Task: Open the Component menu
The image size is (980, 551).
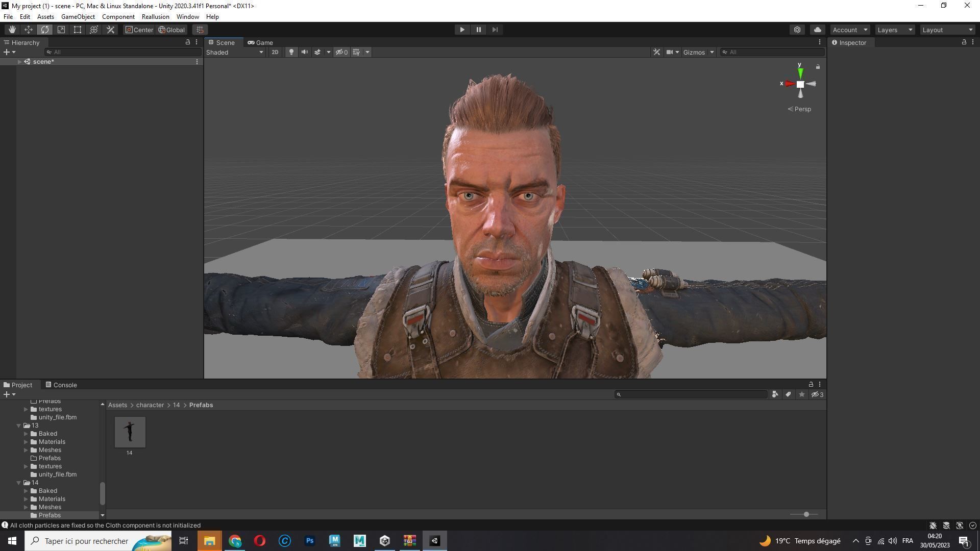Action: point(118,16)
